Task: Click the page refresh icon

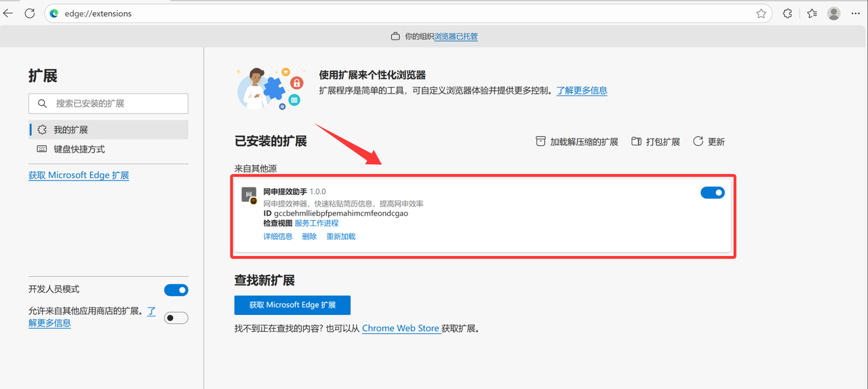Action: tap(30, 14)
